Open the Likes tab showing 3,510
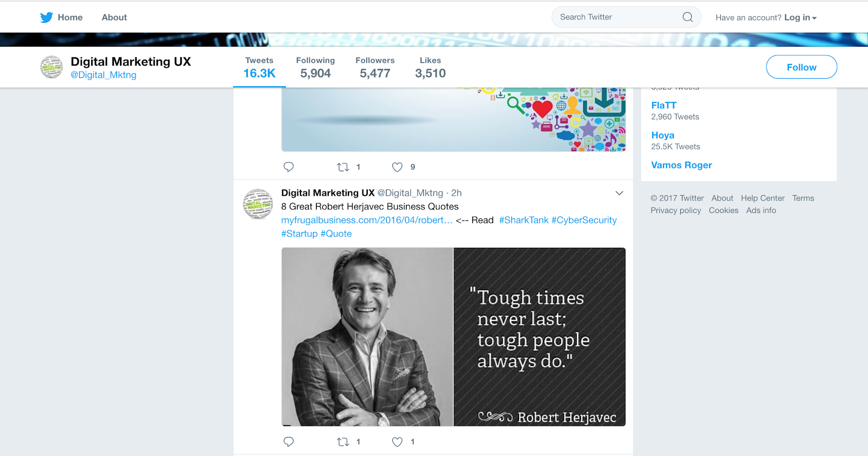Image resolution: width=868 pixels, height=456 pixels. click(x=430, y=68)
